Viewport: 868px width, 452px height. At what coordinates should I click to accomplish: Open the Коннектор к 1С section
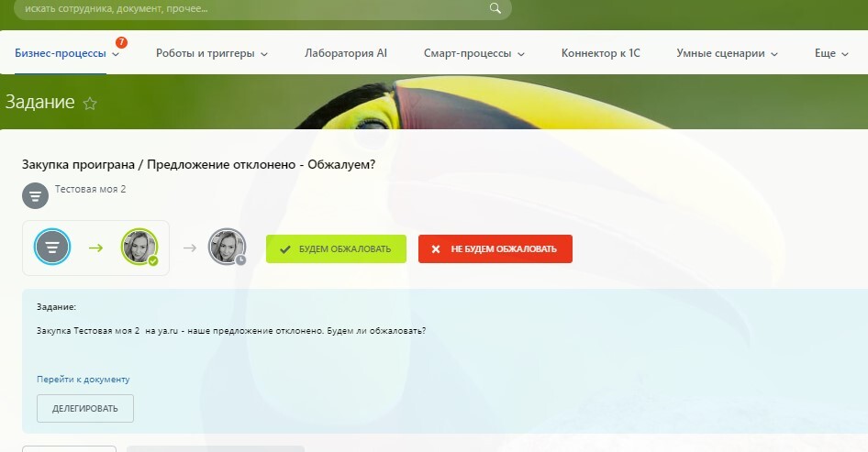[600, 53]
